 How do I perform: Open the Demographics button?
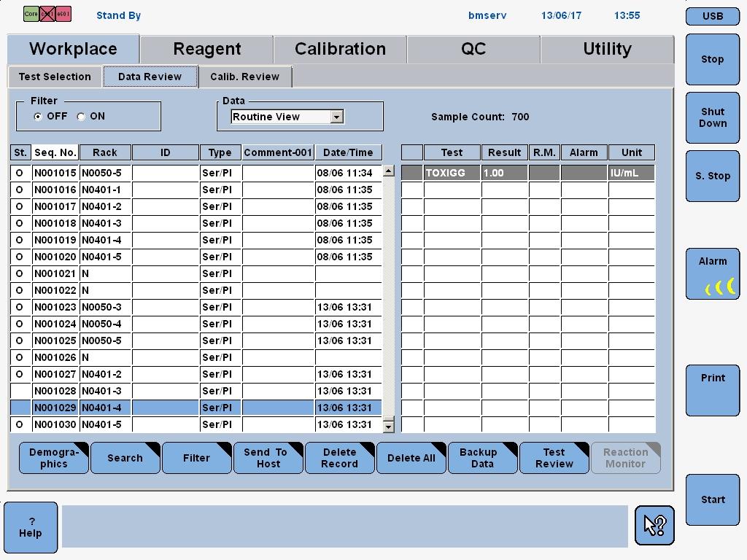(x=54, y=458)
